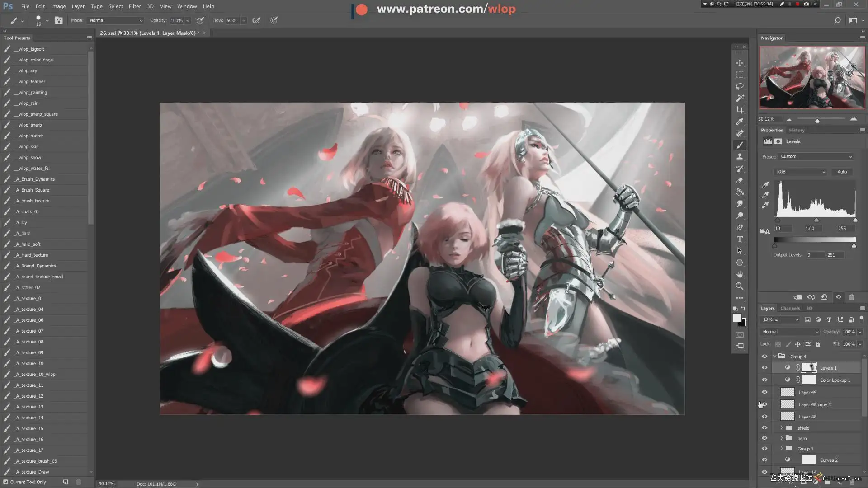Image resolution: width=868 pixels, height=488 pixels.
Task: Toggle visibility of Color Lookup 1 layer
Action: (764, 380)
